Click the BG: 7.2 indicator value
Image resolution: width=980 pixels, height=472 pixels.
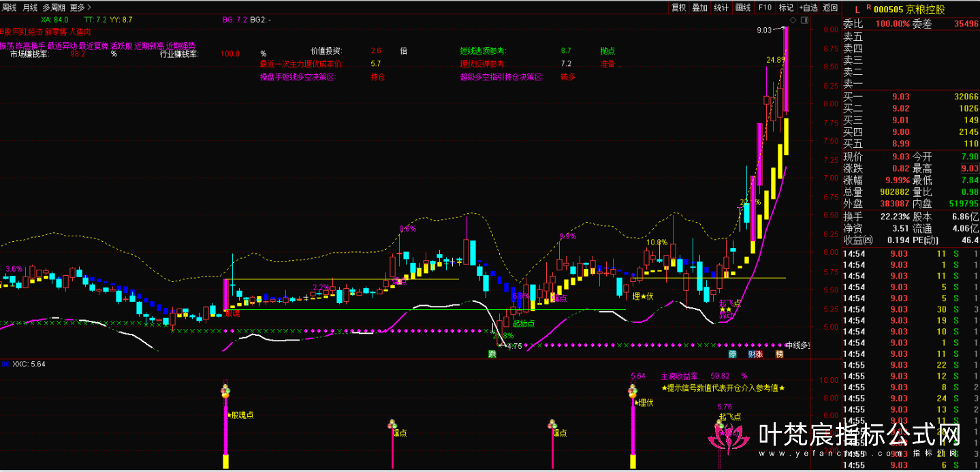click(234, 20)
